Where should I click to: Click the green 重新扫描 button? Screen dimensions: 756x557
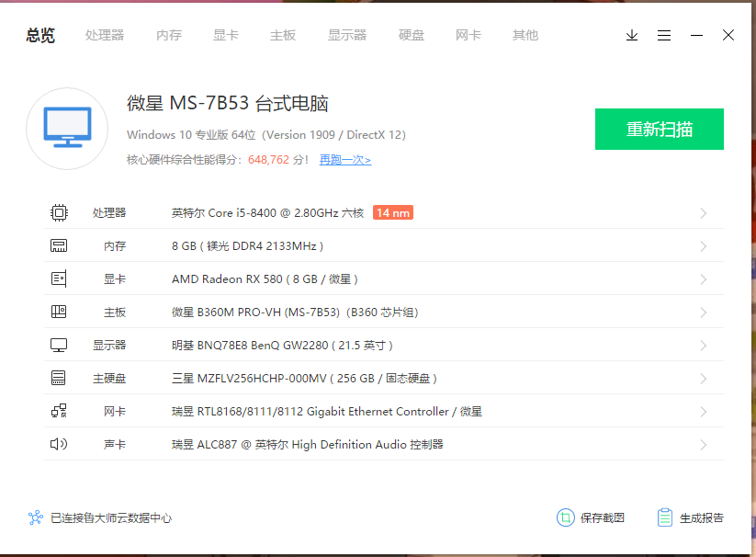(660, 129)
